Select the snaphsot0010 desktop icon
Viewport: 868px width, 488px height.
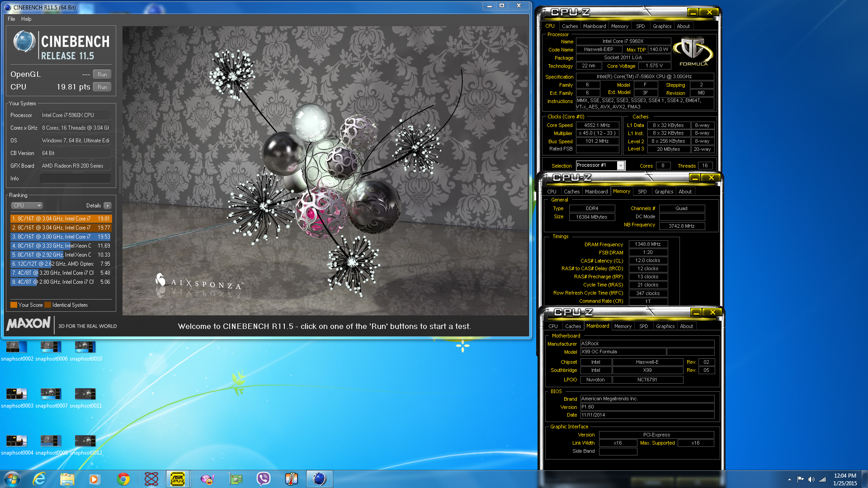[86, 351]
